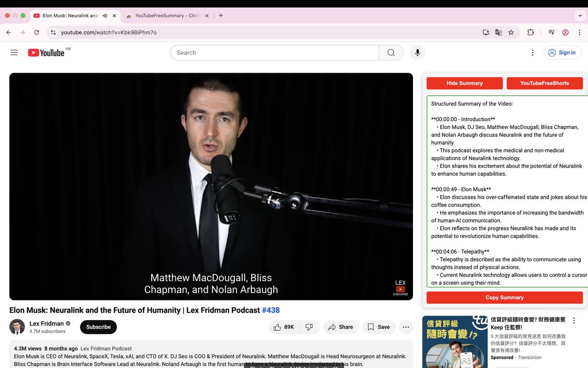Screen dimensions: 588x368
Task: Save the video to a playlist
Action: point(379,327)
